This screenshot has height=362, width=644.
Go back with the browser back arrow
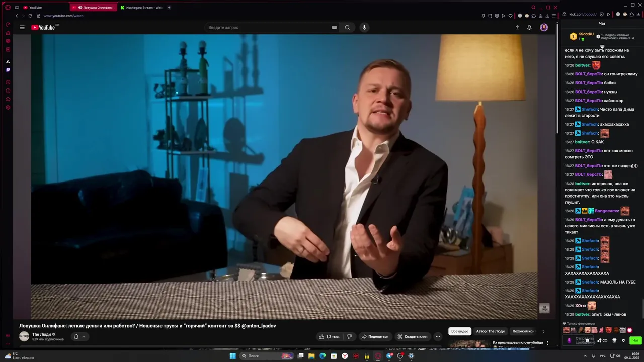coord(17,16)
